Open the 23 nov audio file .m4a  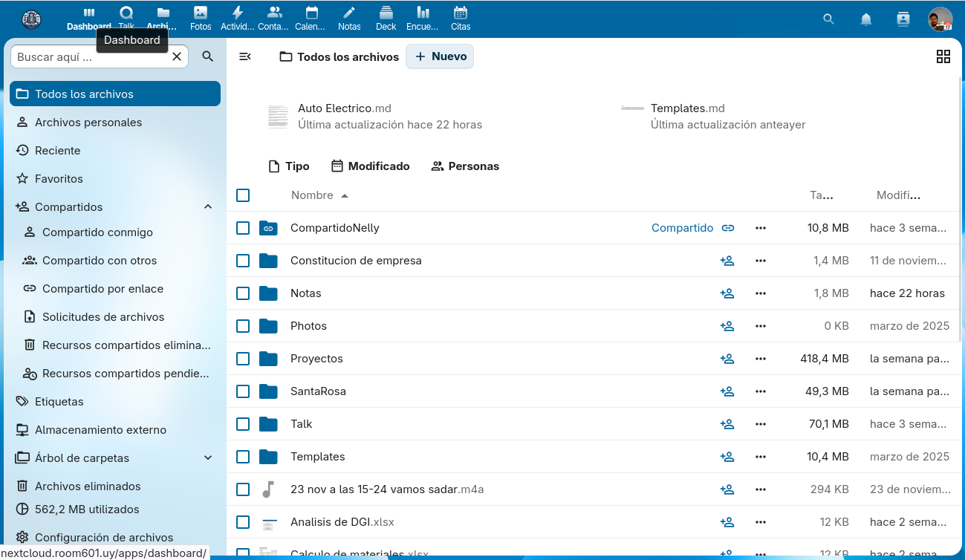(387, 489)
